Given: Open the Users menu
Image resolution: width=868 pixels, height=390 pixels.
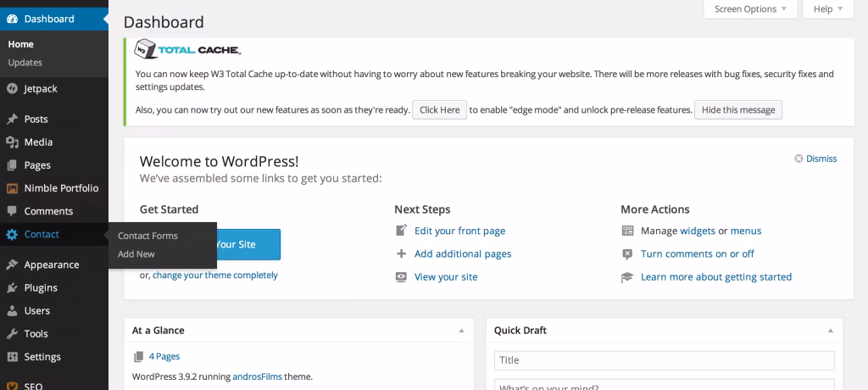Looking at the screenshot, I should [54, 311].
